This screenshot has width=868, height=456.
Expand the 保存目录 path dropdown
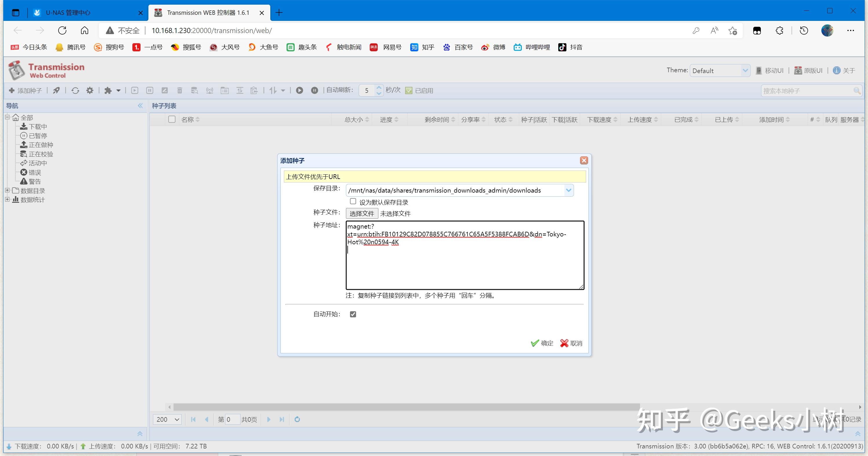[568, 190]
